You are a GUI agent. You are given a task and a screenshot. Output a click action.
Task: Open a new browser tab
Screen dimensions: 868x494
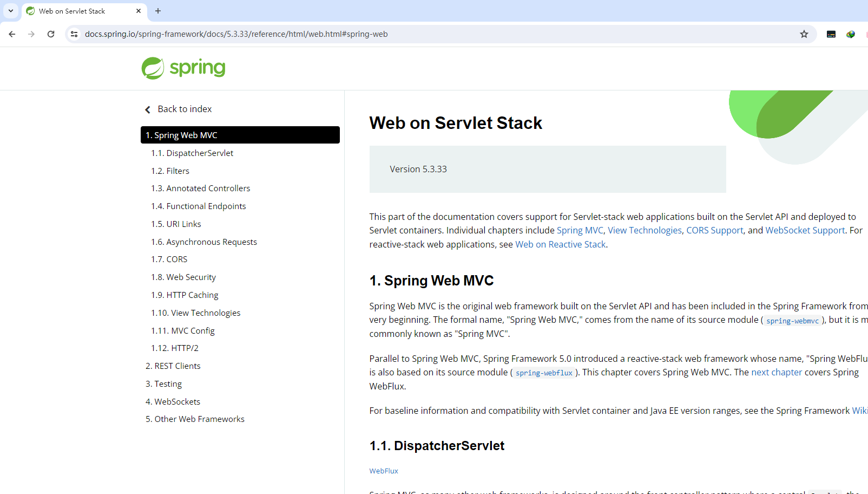158,11
